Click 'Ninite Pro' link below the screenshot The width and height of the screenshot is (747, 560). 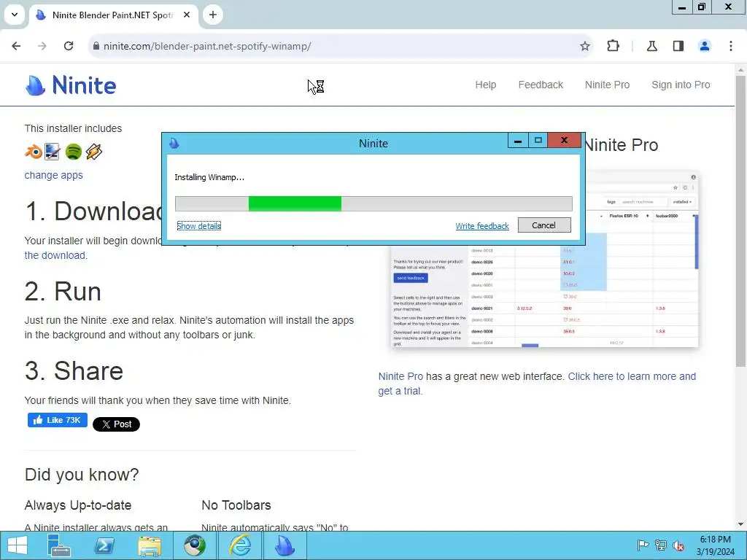400,376
